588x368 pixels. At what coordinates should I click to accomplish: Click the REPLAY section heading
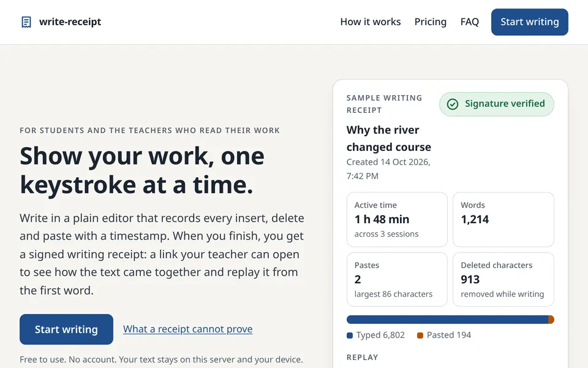point(362,358)
